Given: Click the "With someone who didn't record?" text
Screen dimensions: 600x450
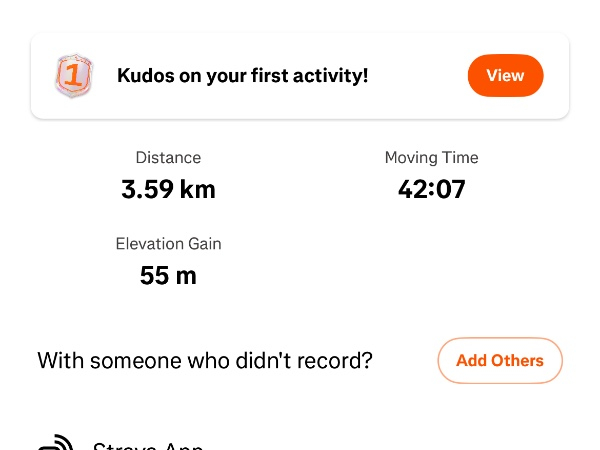Looking at the screenshot, I should 212,361.
